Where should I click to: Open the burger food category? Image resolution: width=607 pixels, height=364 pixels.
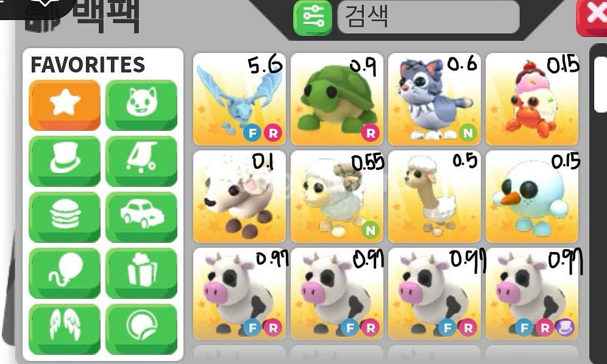click(x=64, y=217)
